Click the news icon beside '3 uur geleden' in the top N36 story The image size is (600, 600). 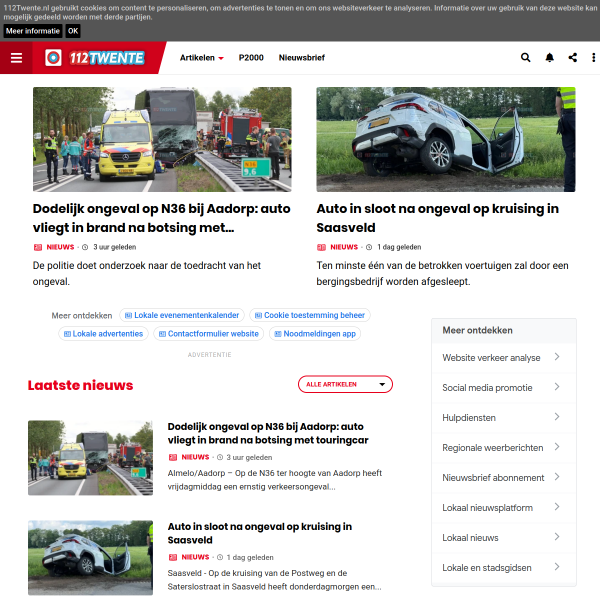(38, 247)
